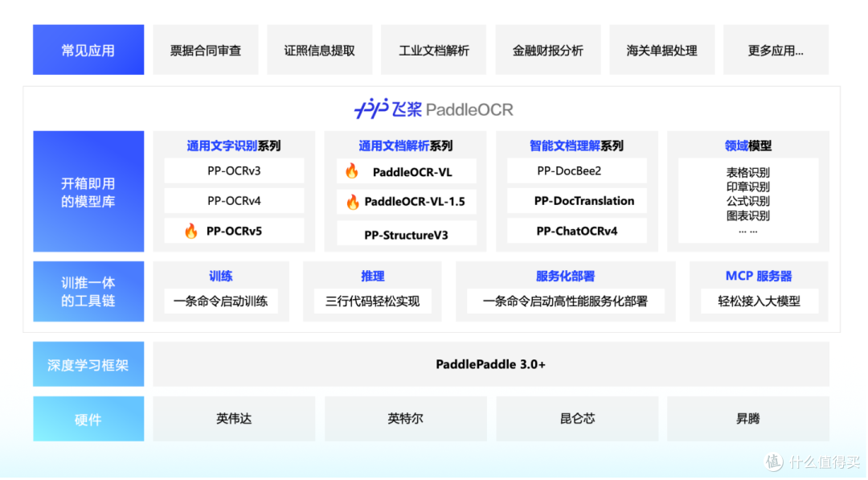Viewport: 868px width, 480px height.
Task: Click the PaddleOCR title text
Action: coord(469,109)
